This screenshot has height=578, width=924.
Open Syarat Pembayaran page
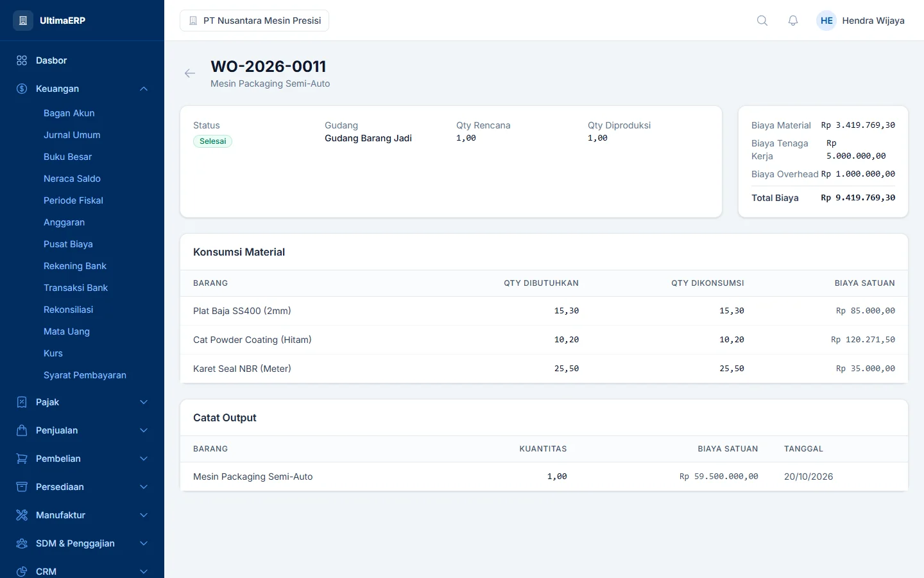(x=85, y=375)
